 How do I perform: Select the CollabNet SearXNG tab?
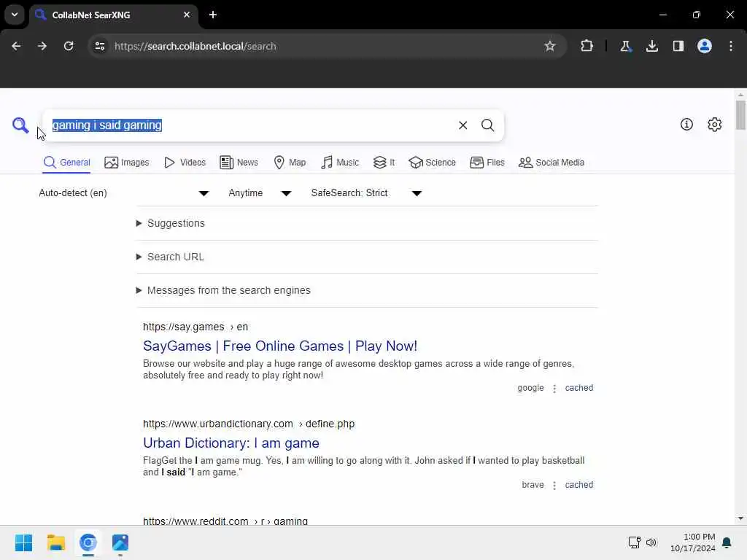113,15
